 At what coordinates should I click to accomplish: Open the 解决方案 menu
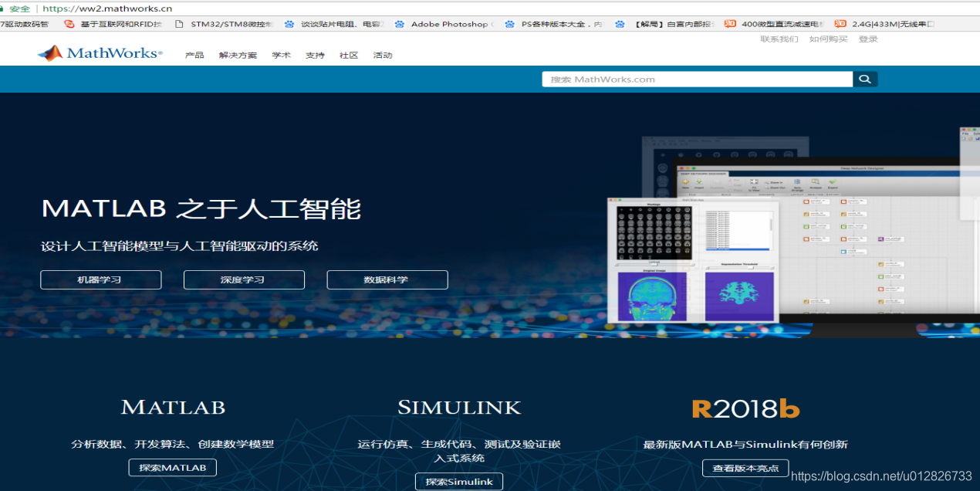pyautogui.click(x=238, y=56)
